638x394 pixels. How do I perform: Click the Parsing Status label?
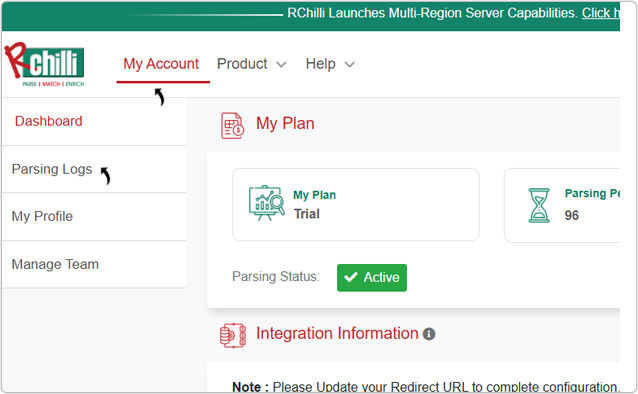coord(275,276)
